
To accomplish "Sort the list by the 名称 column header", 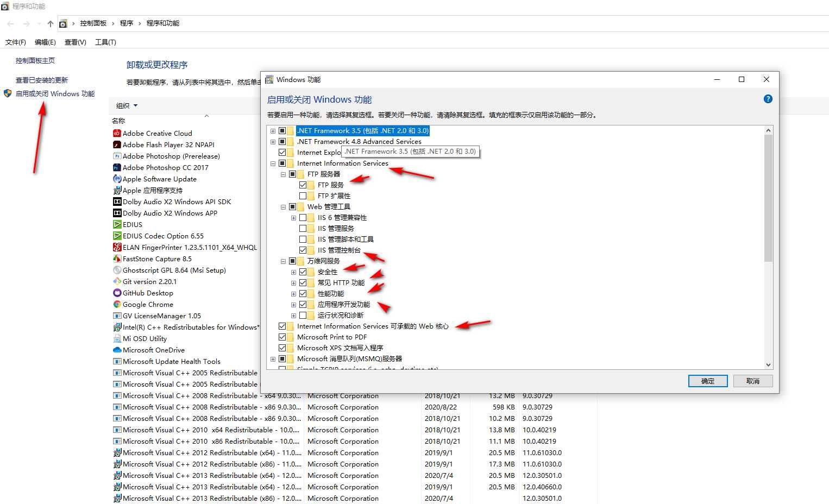I will 118,121.
